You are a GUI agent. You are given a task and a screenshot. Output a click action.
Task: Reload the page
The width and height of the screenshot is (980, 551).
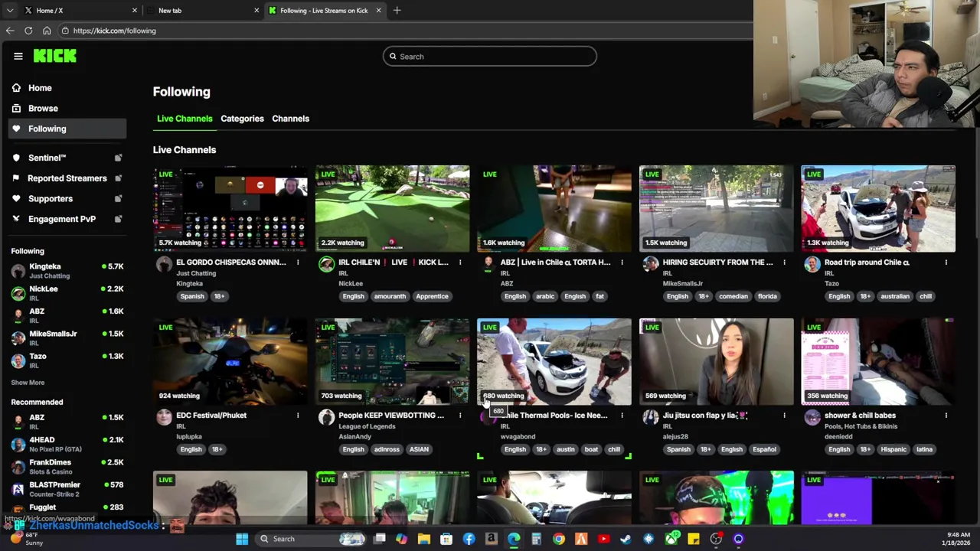pos(28,31)
